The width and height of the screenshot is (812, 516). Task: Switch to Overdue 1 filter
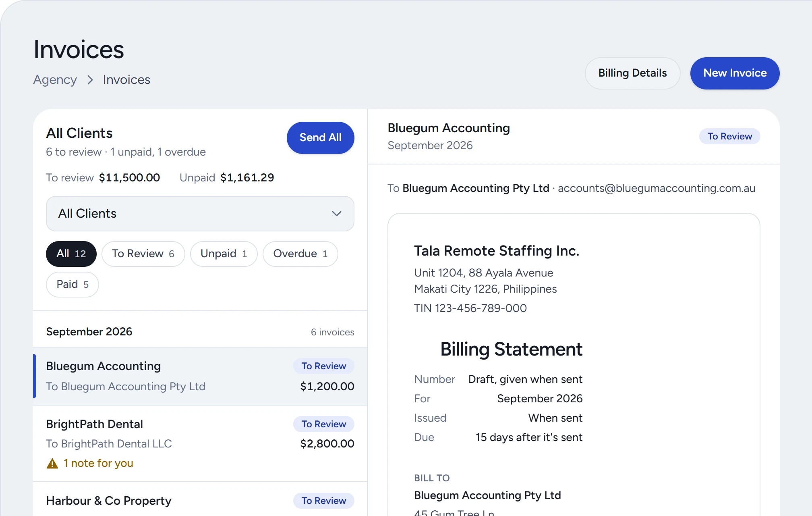[300, 254]
